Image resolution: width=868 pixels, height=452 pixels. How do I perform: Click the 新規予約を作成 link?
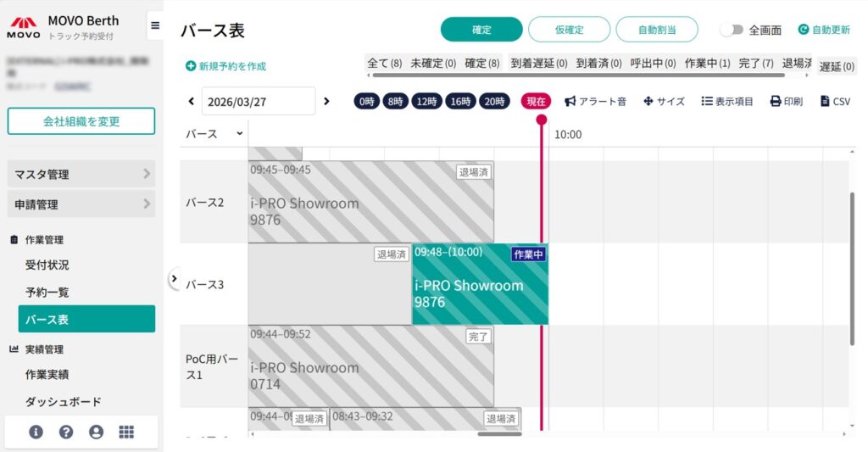tap(226, 66)
